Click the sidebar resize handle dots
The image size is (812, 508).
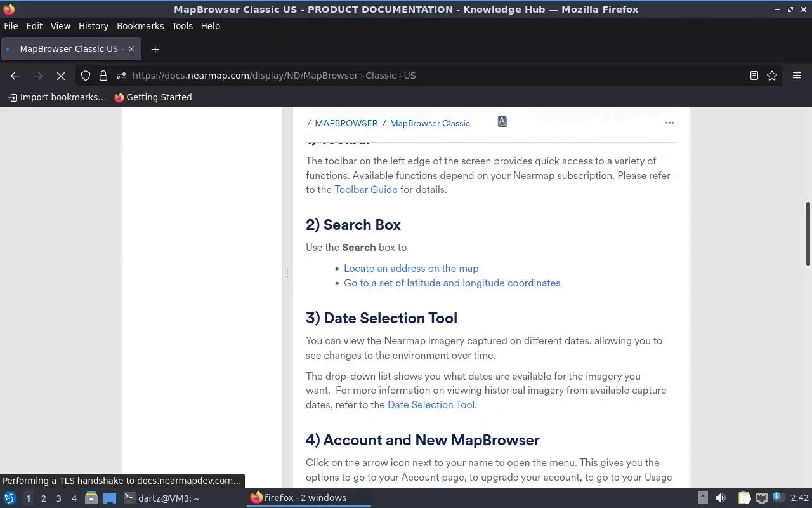(287, 274)
